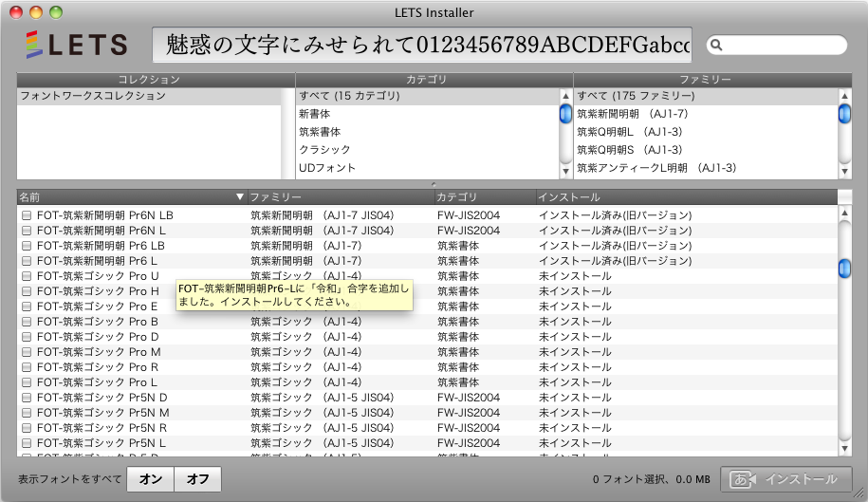This screenshot has height=502, width=868.
Task: Check the FOT-筑紫ゴシック Pro B checkbox
Action: point(27,322)
